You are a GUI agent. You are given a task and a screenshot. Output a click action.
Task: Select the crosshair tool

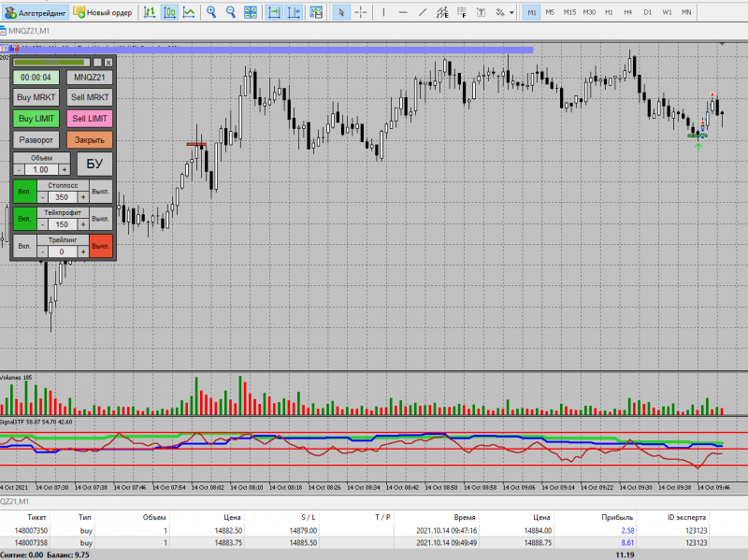point(361,12)
